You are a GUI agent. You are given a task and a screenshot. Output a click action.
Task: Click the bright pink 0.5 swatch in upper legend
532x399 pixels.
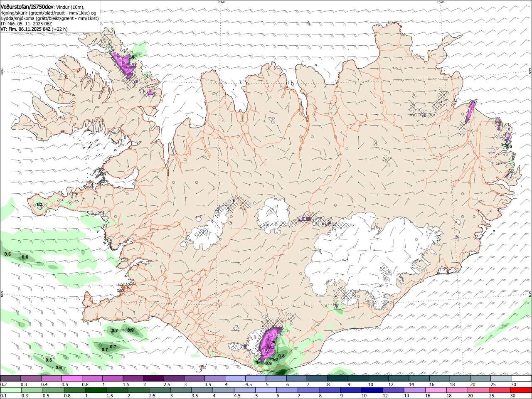coord(71,378)
